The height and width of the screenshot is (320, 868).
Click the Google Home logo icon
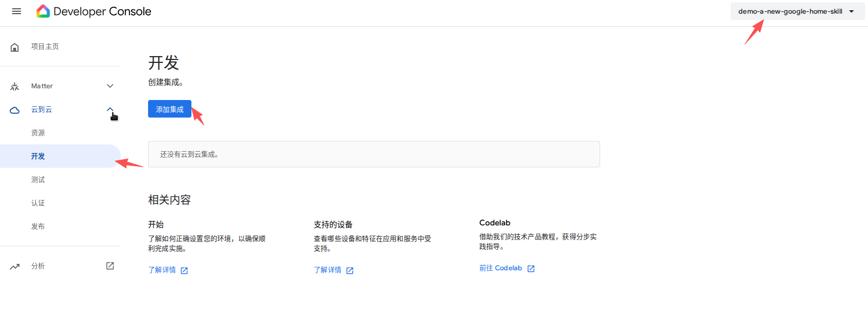tap(43, 11)
